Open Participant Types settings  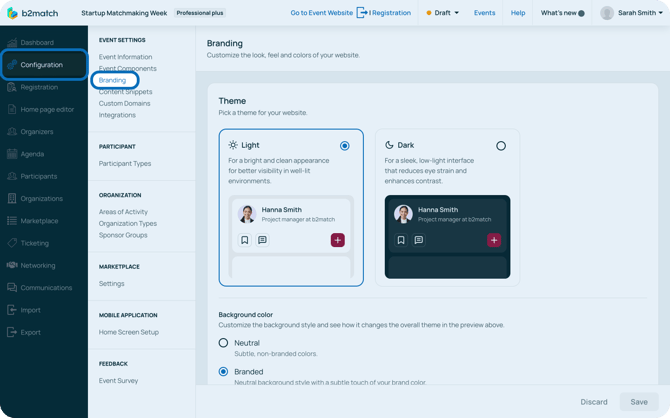[x=125, y=164]
